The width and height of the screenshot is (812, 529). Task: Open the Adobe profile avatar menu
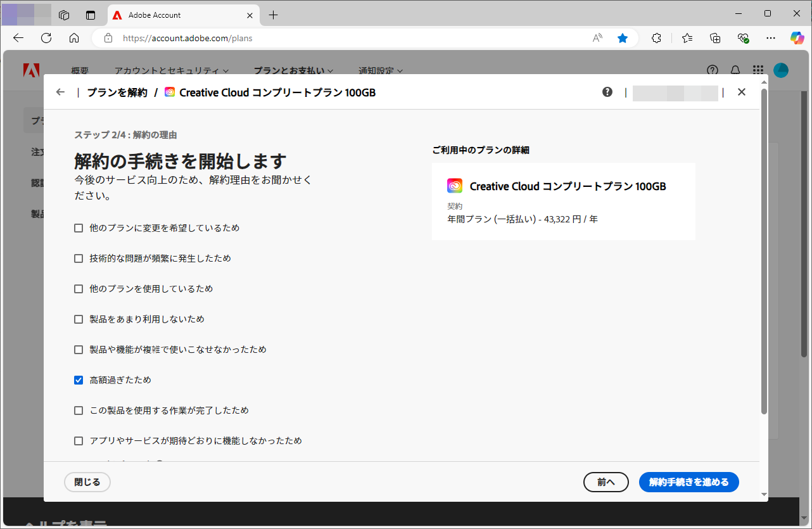pos(781,70)
